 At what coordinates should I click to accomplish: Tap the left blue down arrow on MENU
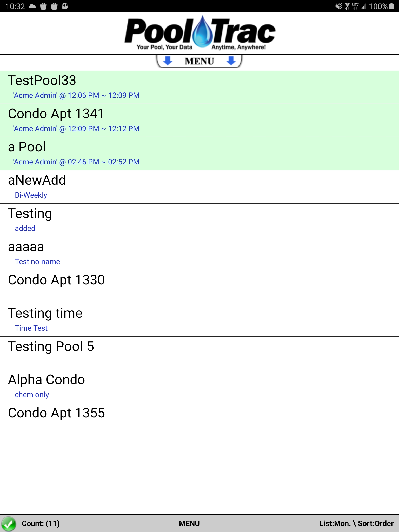pos(168,61)
